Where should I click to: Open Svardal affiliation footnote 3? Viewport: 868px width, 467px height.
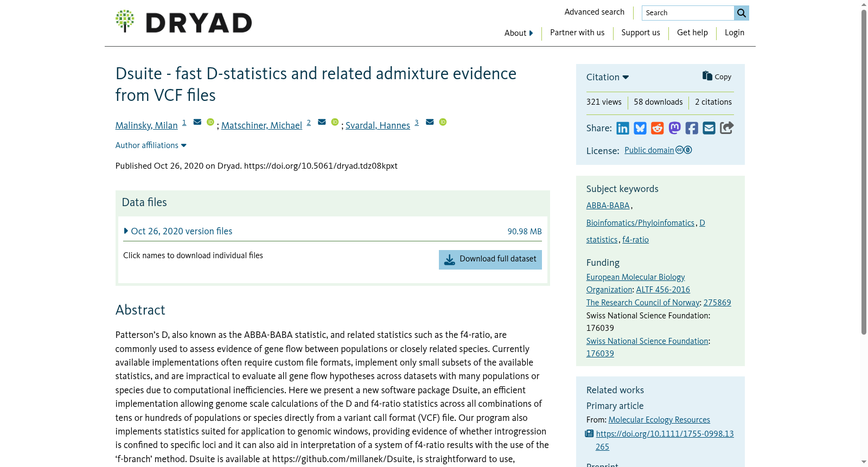(x=417, y=123)
